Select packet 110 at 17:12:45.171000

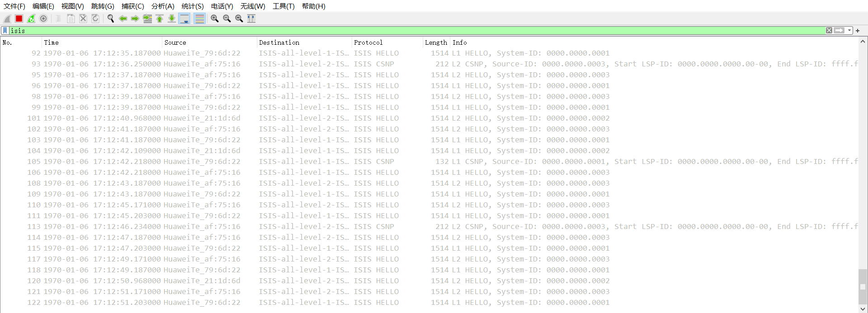429,205
